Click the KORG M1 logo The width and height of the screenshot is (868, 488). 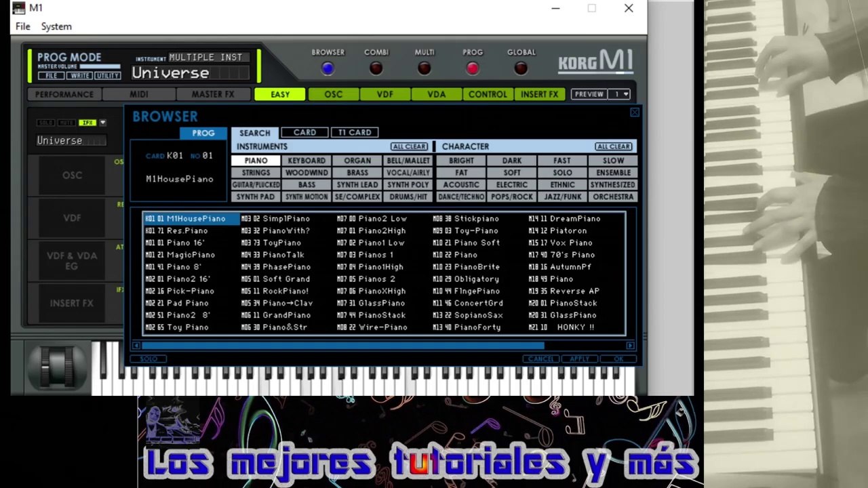pos(595,62)
